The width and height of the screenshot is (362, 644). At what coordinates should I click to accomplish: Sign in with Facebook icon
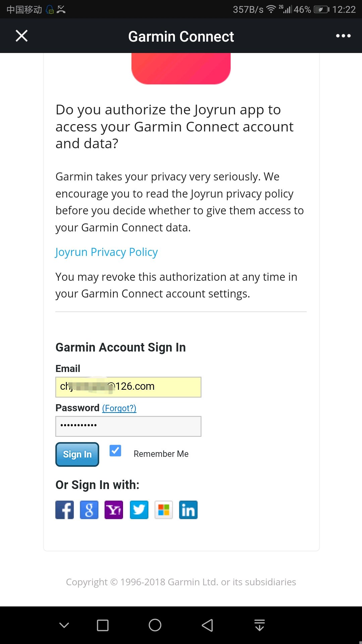64,510
